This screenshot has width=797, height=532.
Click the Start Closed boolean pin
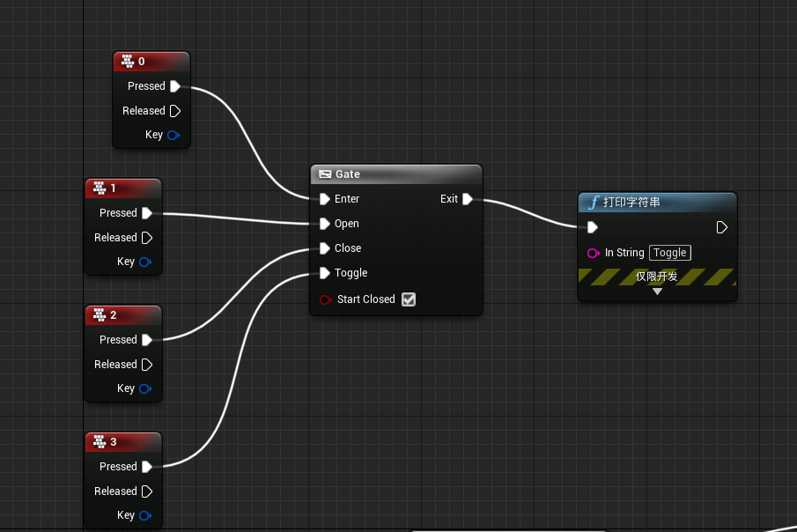point(326,299)
